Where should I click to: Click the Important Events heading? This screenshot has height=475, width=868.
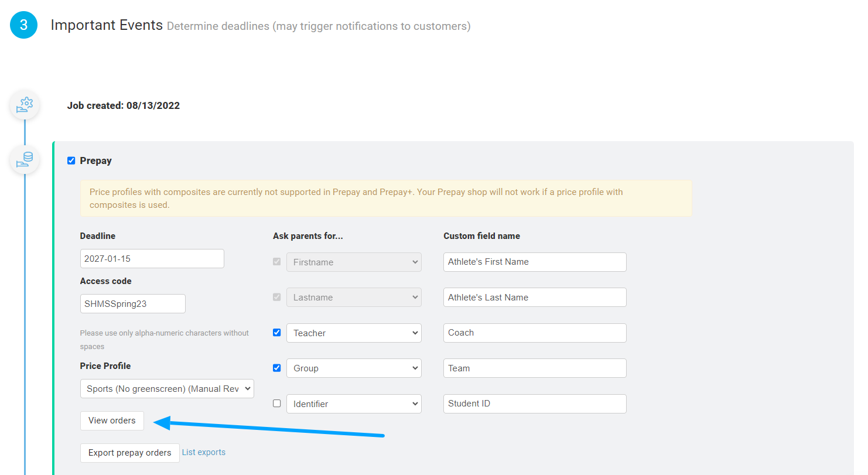pos(107,25)
